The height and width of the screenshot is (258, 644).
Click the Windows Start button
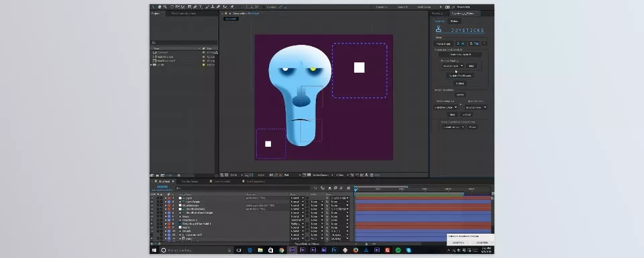(x=154, y=250)
